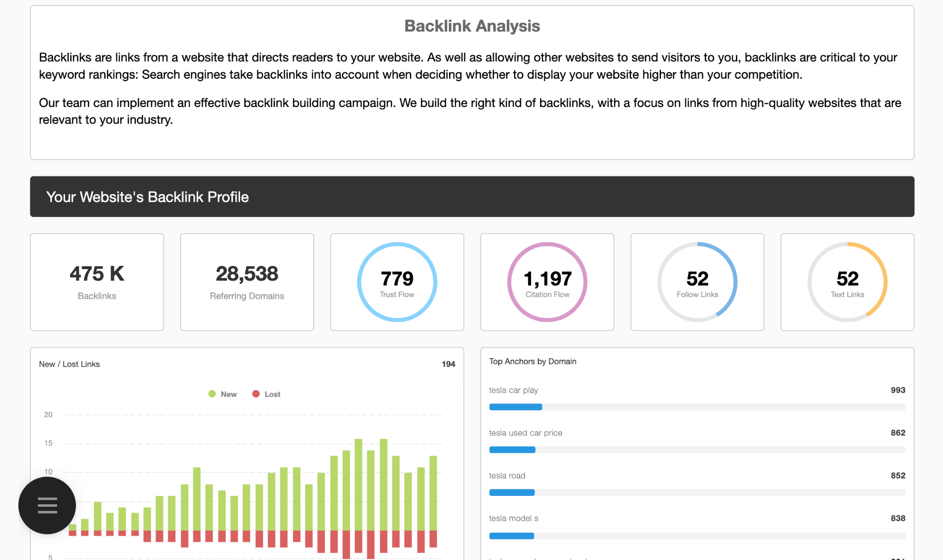
Task: Open the floating hamburger menu button
Action: pyautogui.click(x=47, y=505)
